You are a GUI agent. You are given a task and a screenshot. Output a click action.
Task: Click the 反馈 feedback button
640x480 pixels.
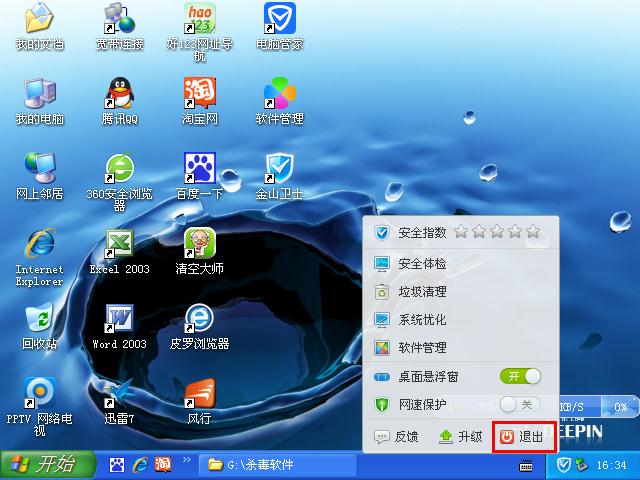[395, 436]
